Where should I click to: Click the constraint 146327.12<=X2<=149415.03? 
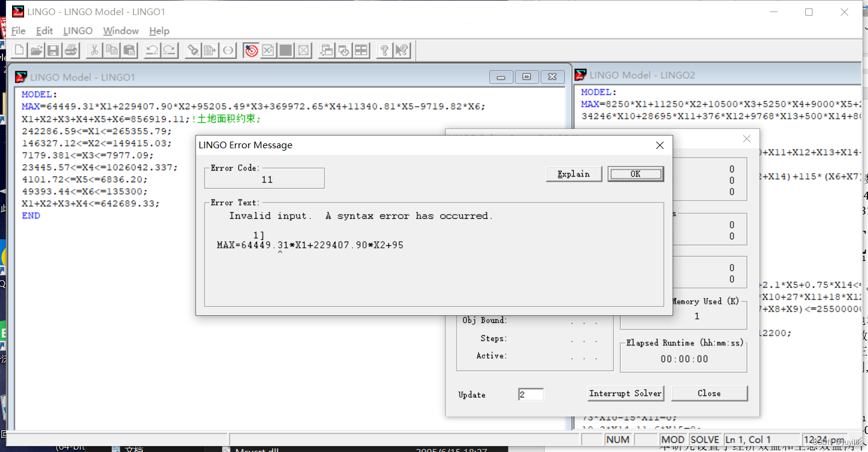[97, 143]
